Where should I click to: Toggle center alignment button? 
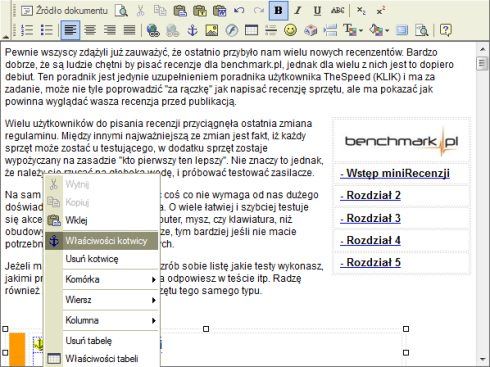point(90,30)
